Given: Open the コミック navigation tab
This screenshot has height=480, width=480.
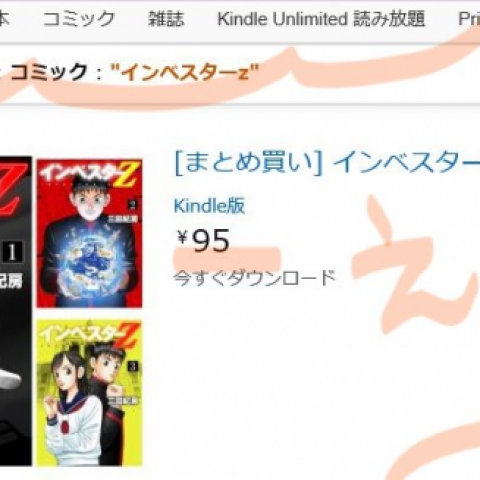Looking at the screenshot, I should [79, 19].
